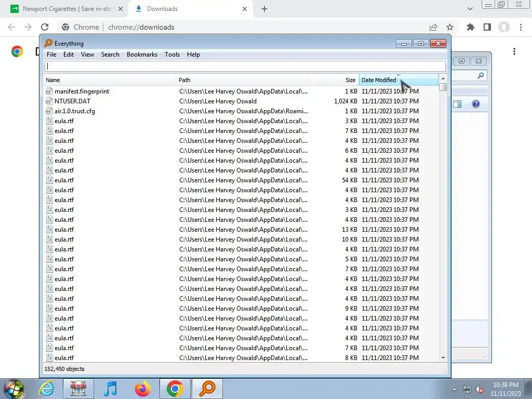
Task: Bookmark this page with the star
Action: (450, 27)
